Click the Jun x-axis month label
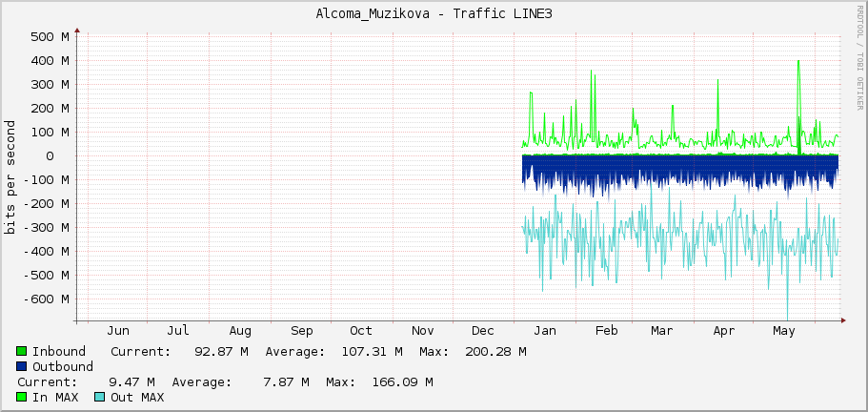 [118, 331]
